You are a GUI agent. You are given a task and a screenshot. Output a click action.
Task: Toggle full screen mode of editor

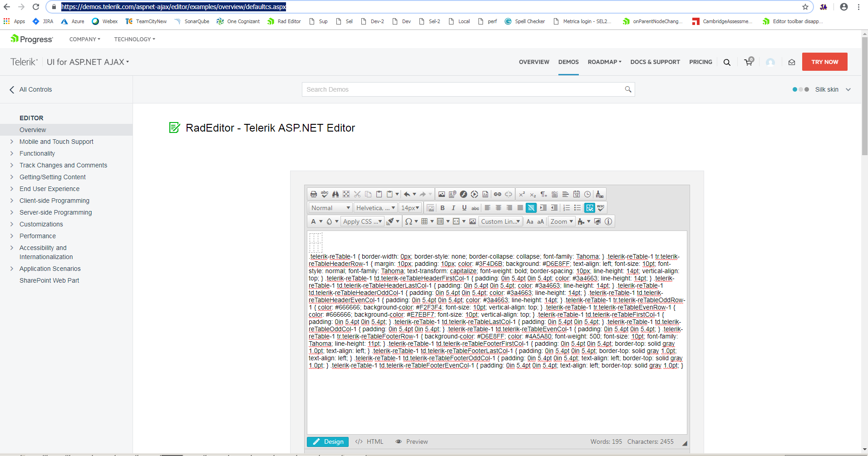(x=597, y=221)
